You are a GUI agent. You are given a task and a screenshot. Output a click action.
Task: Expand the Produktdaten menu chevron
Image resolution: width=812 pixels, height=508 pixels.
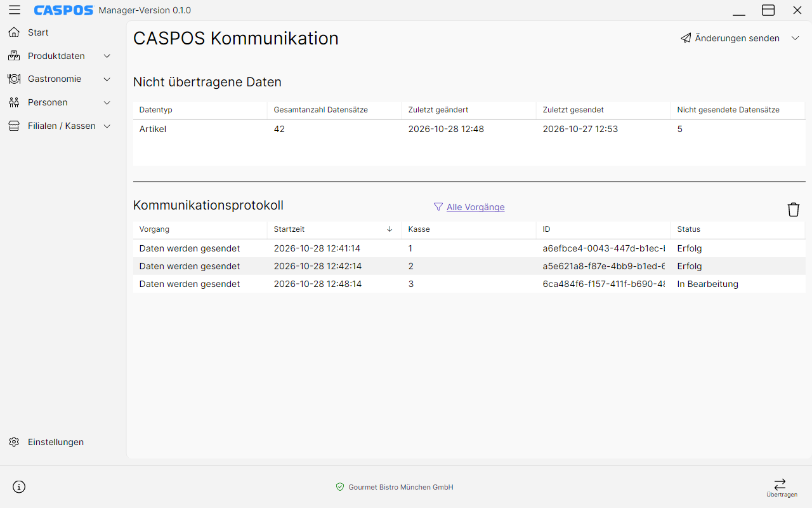tap(107, 56)
